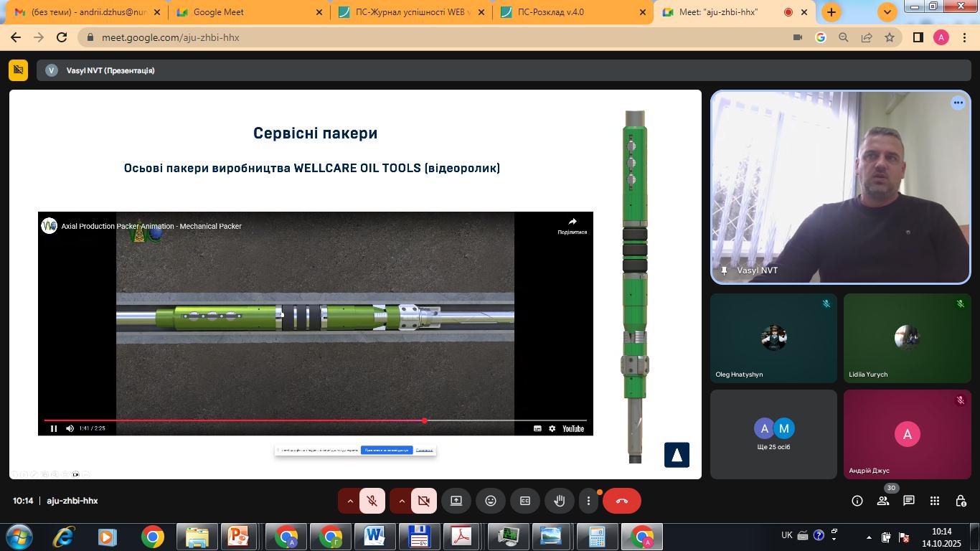Image resolution: width=980 pixels, height=551 pixels.
Task: Open meeting details info icon
Action: (x=857, y=501)
